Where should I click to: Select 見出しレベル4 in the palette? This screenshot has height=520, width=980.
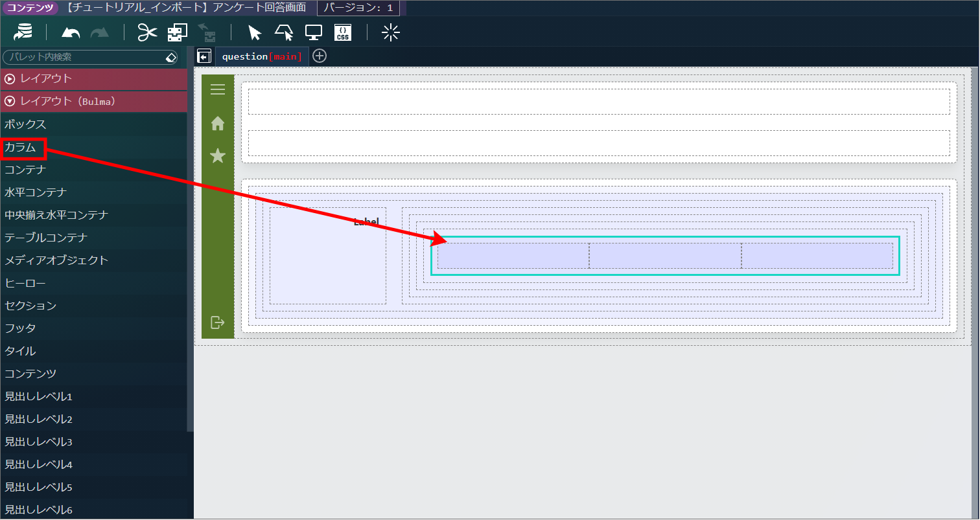coord(93,464)
